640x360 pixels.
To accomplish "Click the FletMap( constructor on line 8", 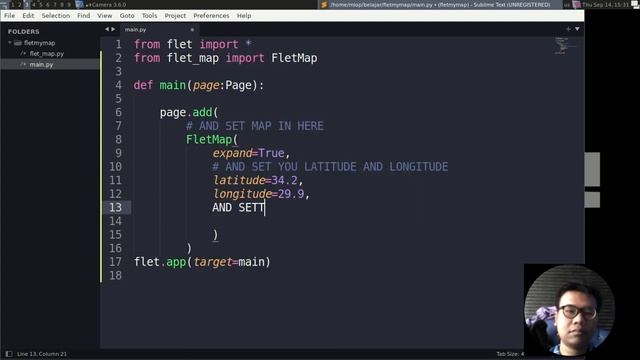I will click(x=212, y=140).
